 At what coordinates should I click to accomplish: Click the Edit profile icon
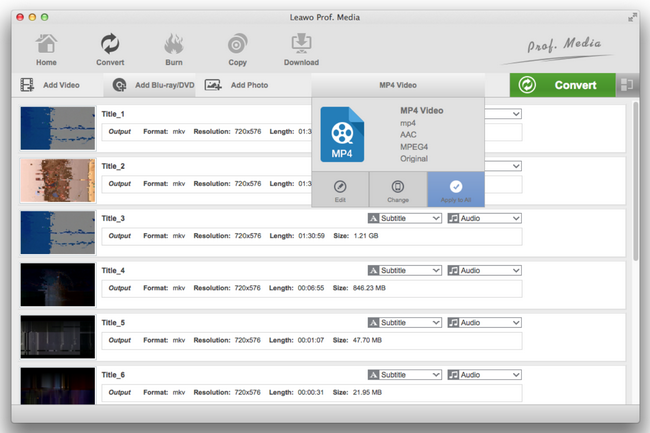tap(340, 189)
